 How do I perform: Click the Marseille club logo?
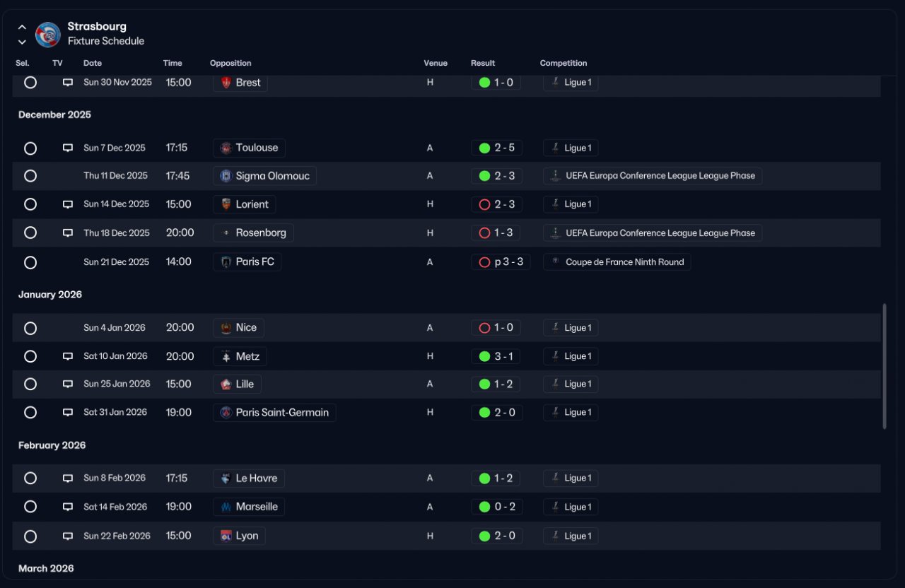(x=226, y=507)
